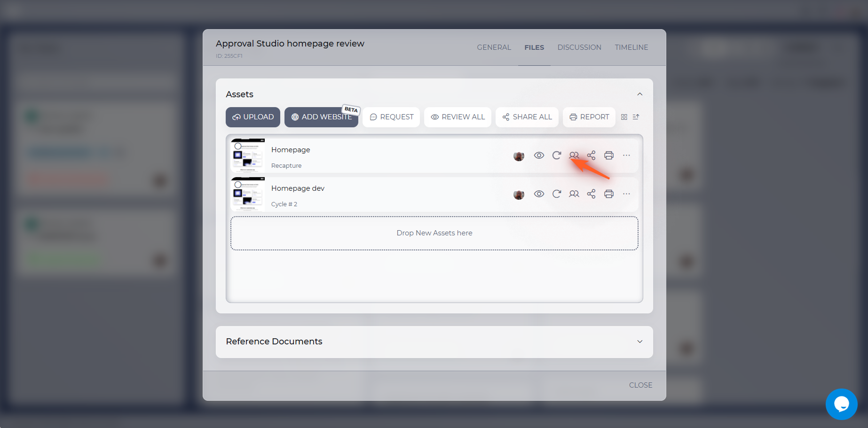
Task: Collapse the Assets section
Action: click(639, 94)
